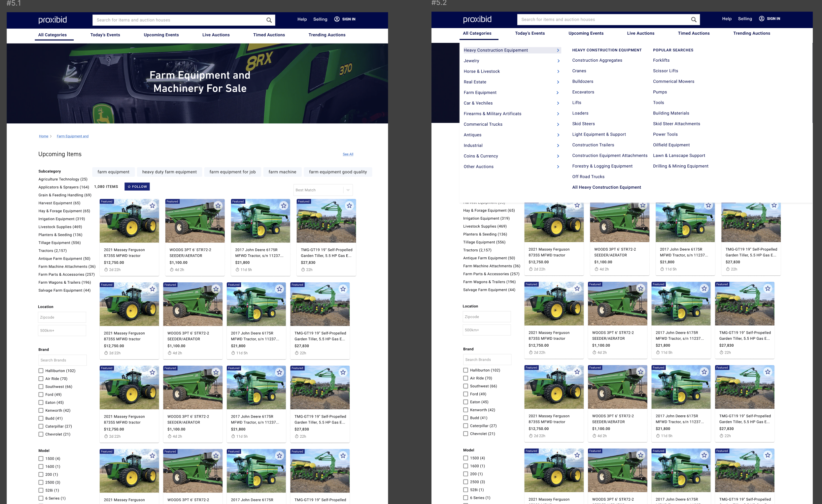
Task: Expand the Antiques category chevron
Action: coord(558,135)
